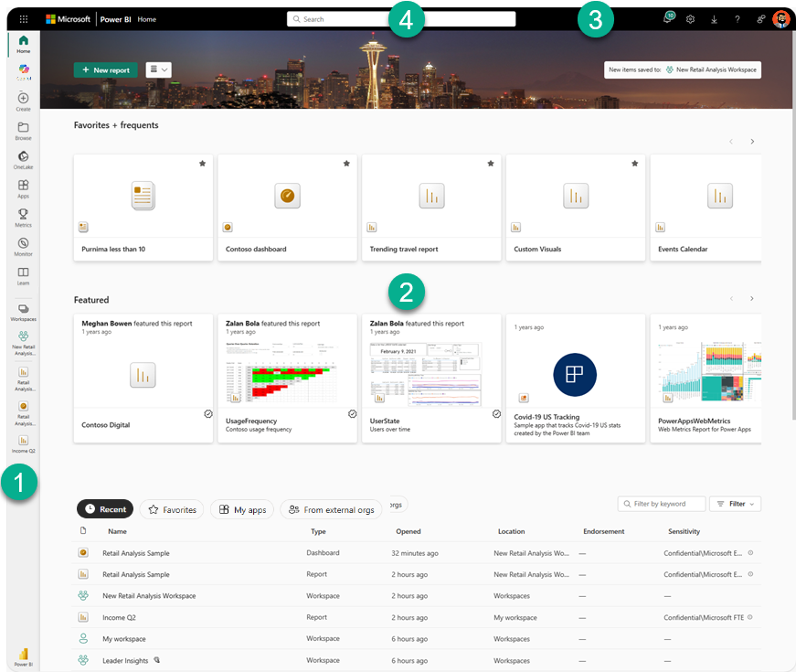Sort by the Opened column header
Image resolution: width=796 pixels, height=672 pixels.
pyautogui.click(x=409, y=531)
